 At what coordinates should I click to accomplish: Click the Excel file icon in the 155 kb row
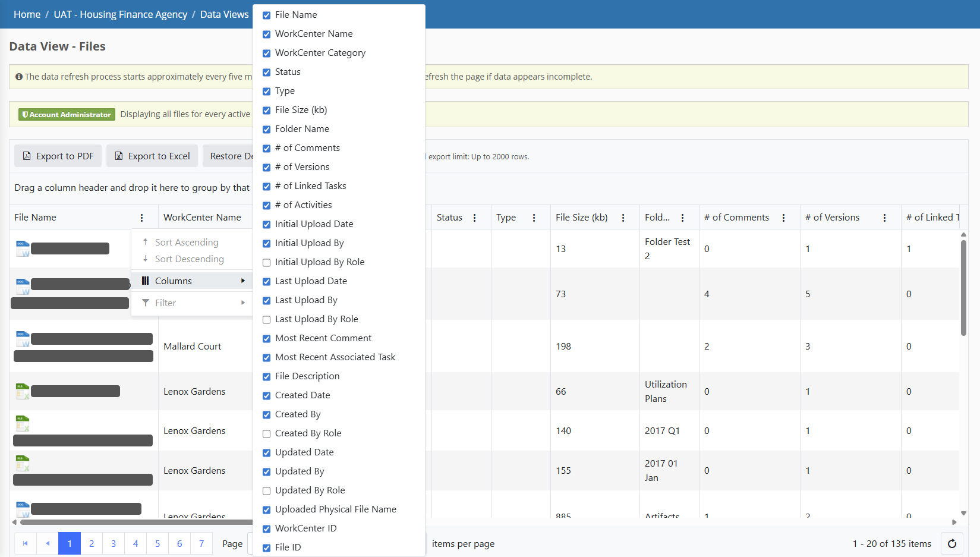(23, 463)
